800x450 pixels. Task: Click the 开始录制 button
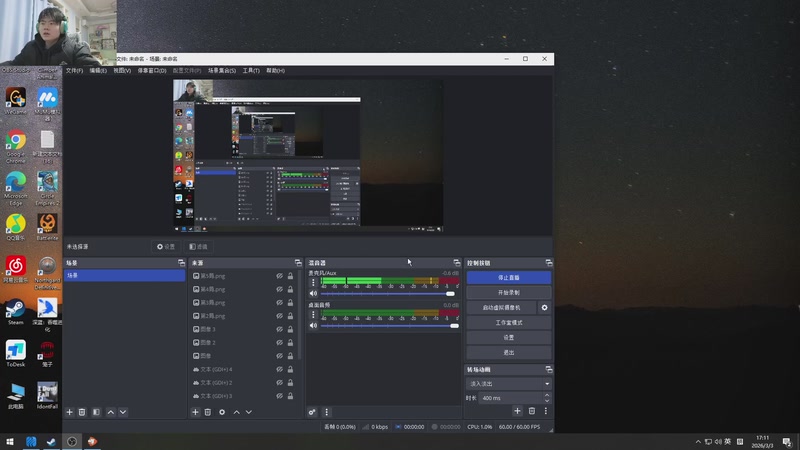click(x=509, y=293)
